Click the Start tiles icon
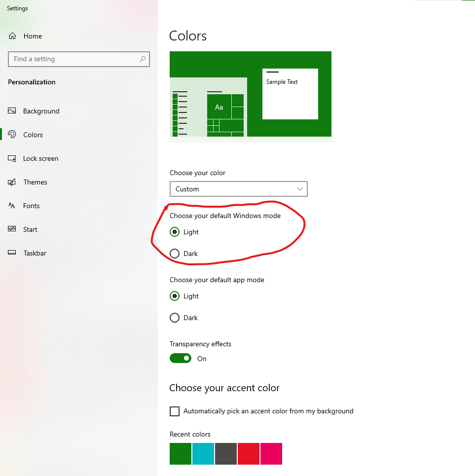 [x=12, y=229]
